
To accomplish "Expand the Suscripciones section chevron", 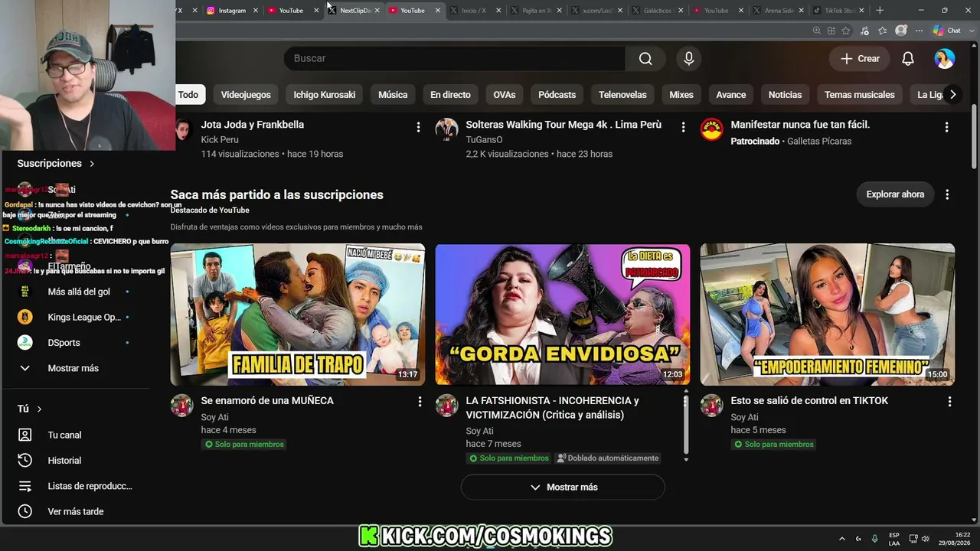I will (x=92, y=164).
